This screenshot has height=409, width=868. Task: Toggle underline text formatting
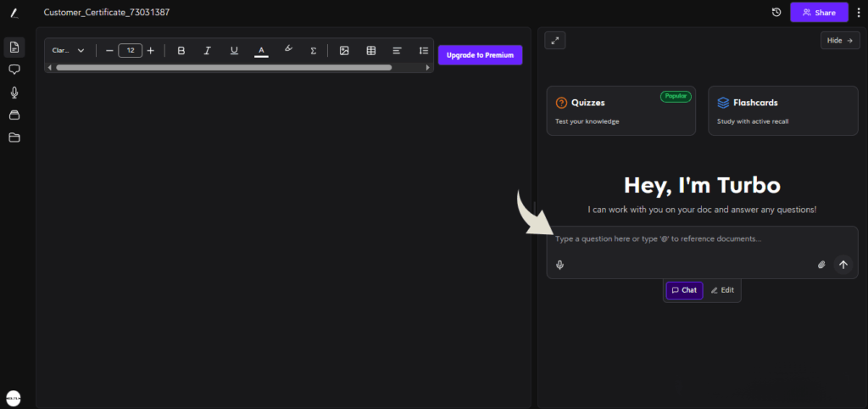tap(234, 51)
